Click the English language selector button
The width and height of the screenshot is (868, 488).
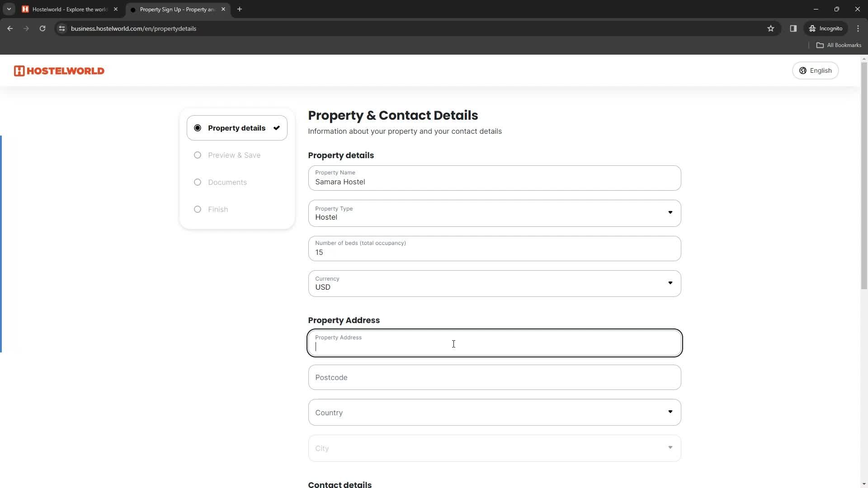[x=817, y=71]
